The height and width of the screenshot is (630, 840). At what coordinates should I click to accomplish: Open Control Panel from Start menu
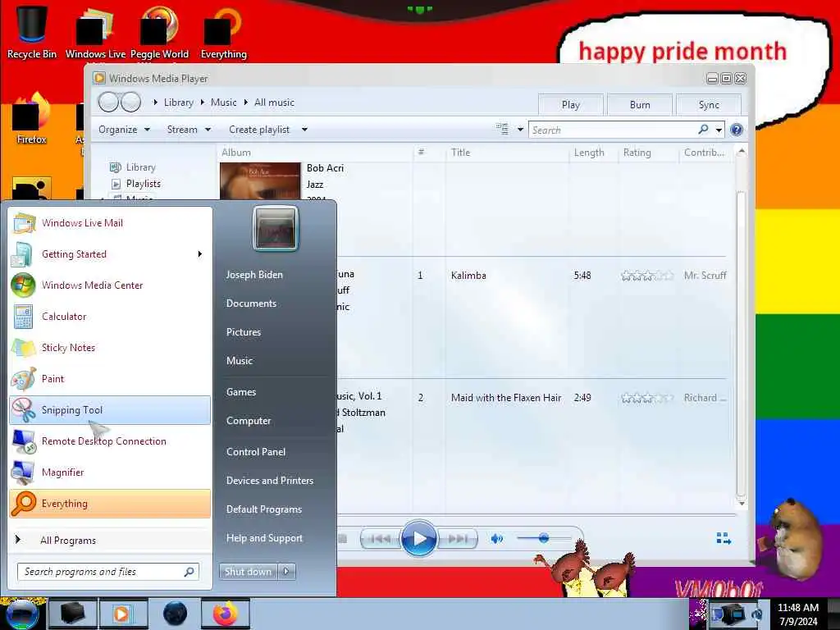click(256, 452)
